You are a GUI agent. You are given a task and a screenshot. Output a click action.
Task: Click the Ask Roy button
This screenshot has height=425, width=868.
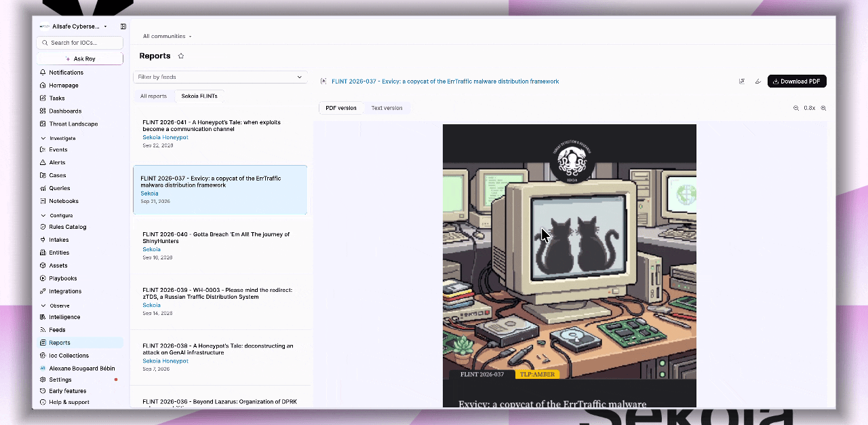click(x=80, y=59)
